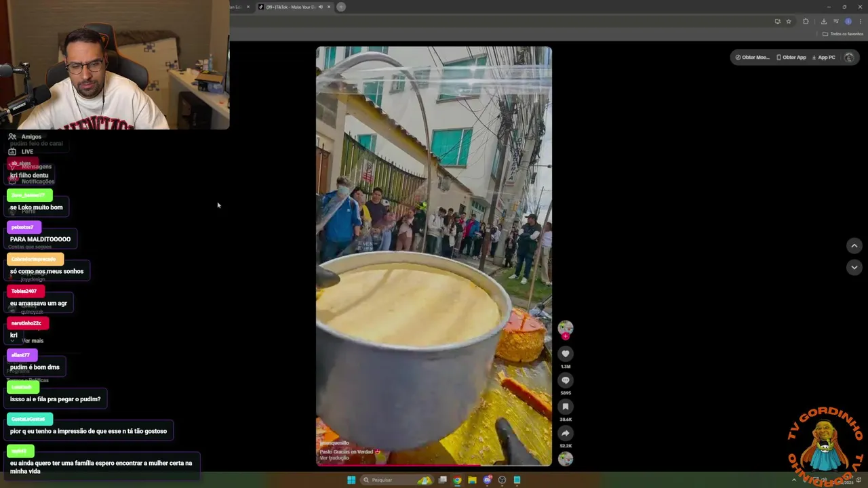Screen dimensions: 868x488
Task: Show hidden system tray icons
Action: coord(794,480)
